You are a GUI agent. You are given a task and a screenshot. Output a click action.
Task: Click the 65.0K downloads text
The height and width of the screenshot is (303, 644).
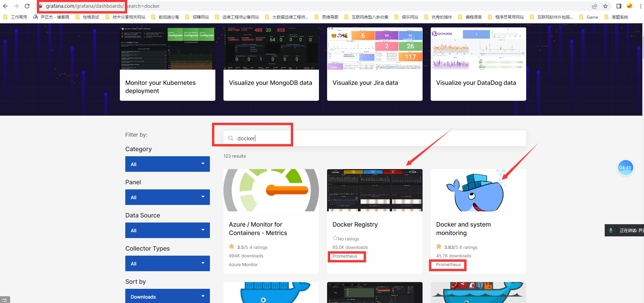[x=350, y=248]
